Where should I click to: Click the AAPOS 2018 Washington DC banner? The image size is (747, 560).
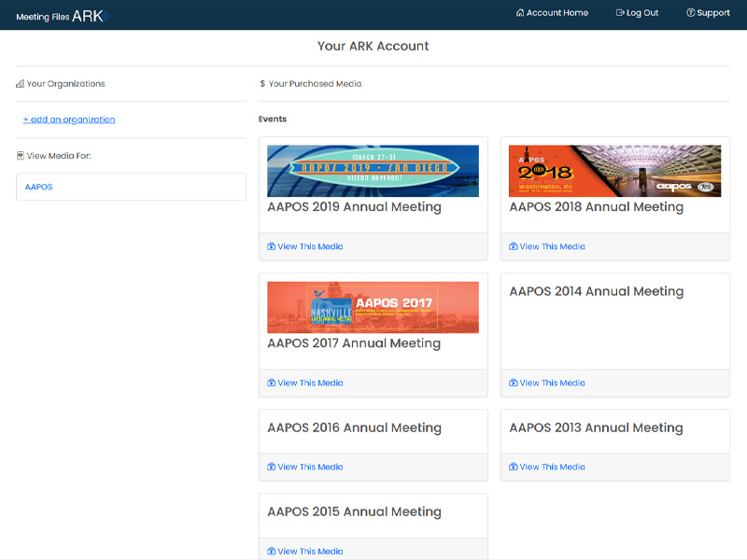pos(615,171)
